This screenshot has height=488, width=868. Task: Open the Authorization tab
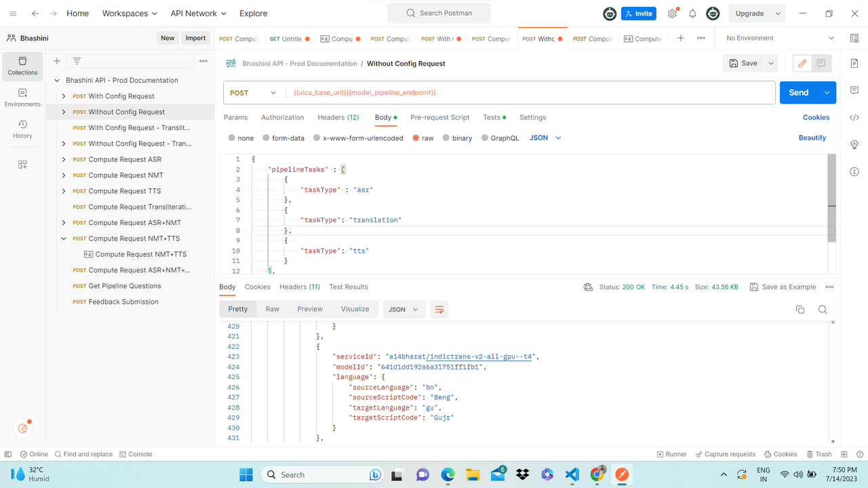coord(283,117)
